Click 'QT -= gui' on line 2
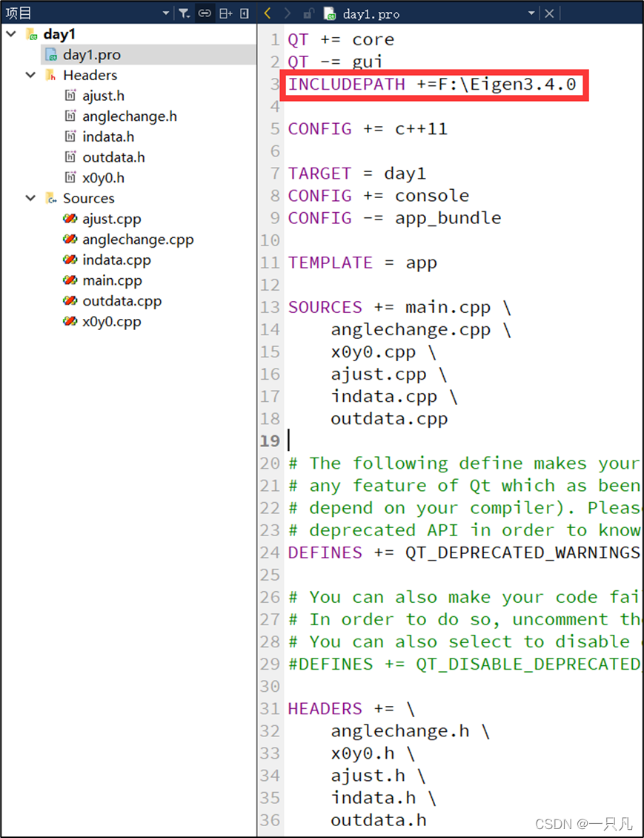Image resolution: width=644 pixels, height=838 pixels. 336,62
